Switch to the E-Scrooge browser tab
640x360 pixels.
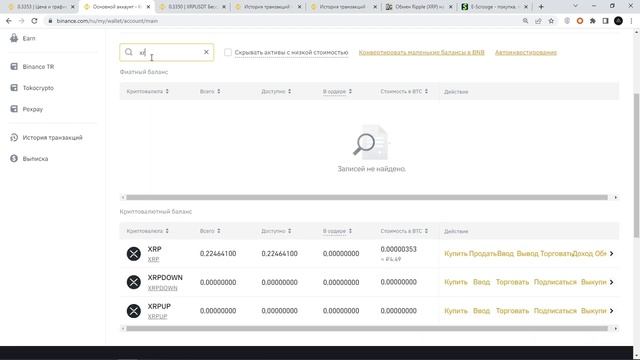pyautogui.click(x=495, y=7)
